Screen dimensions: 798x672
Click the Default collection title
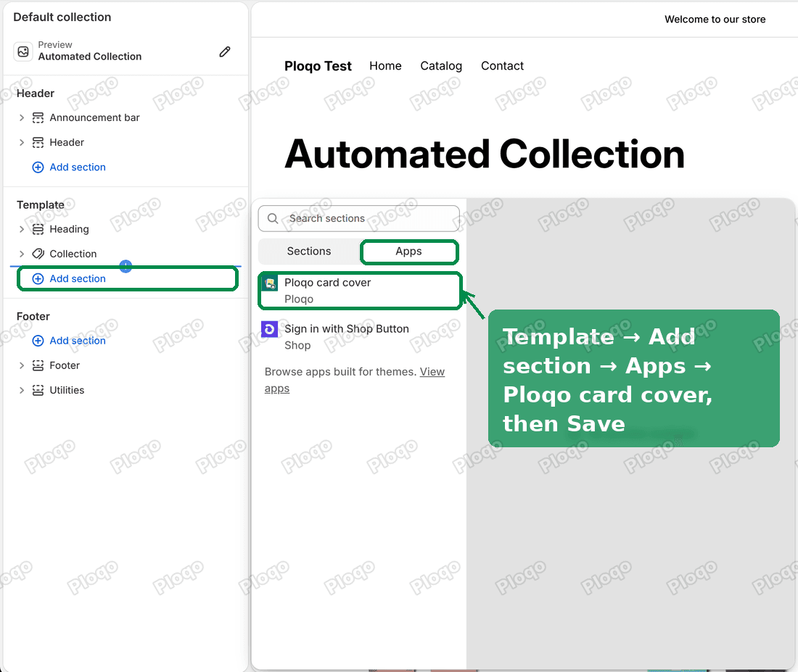(62, 17)
